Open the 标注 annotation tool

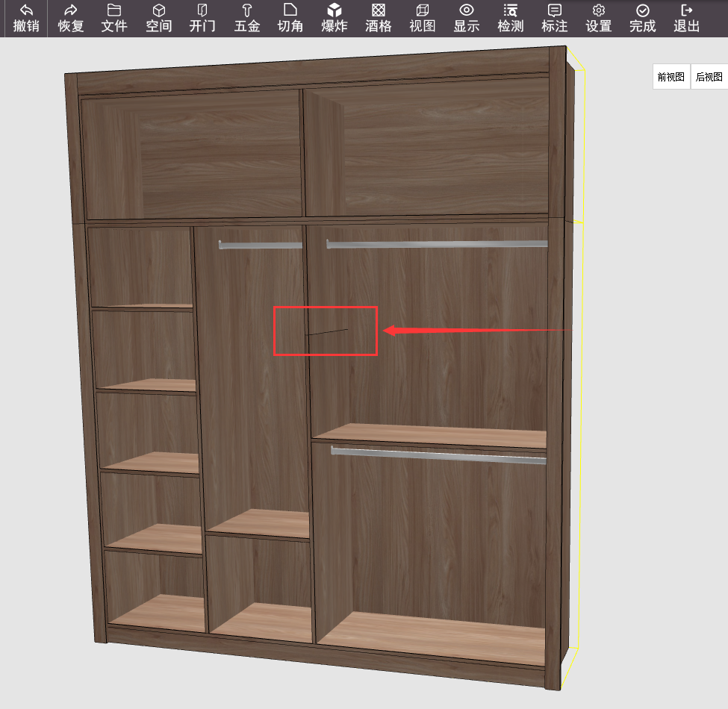554,18
